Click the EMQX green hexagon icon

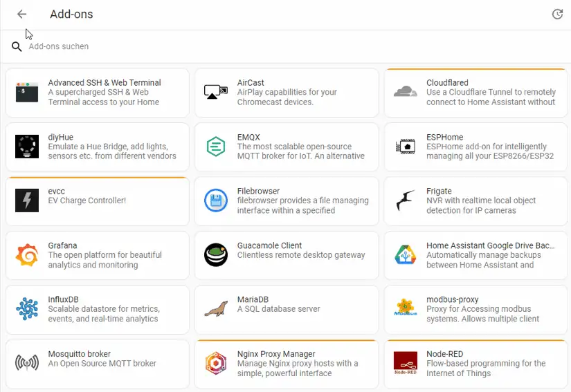(216, 147)
